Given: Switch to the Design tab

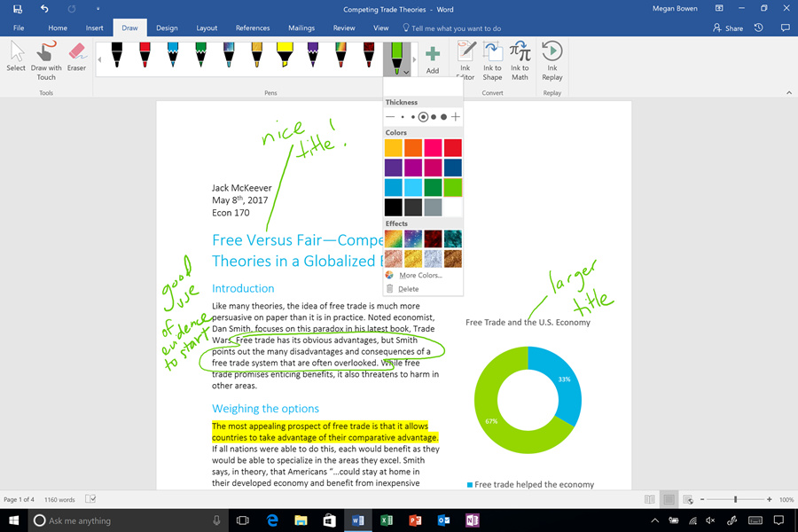Looking at the screenshot, I should [167, 28].
